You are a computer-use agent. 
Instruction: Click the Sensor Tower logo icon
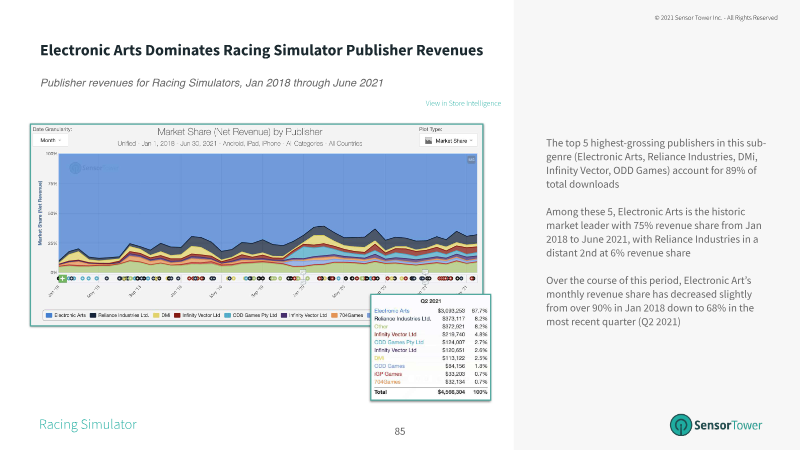[x=681, y=424]
